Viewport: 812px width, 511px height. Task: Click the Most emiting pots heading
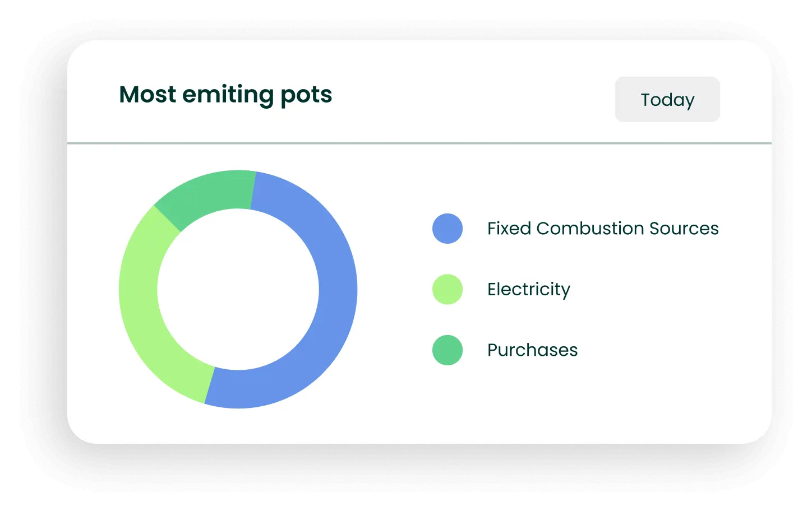(225, 95)
